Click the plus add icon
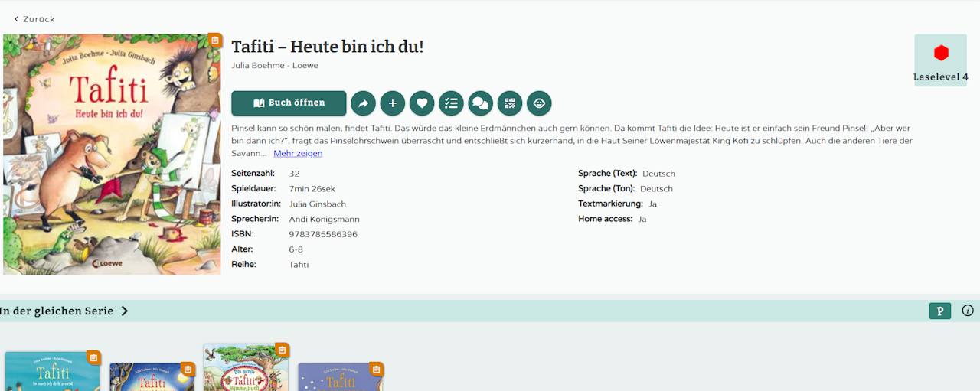 coord(393,103)
